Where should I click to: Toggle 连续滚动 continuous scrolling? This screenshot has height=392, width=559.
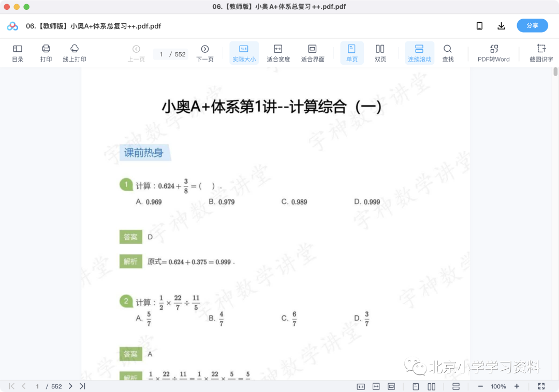coord(419,53)
